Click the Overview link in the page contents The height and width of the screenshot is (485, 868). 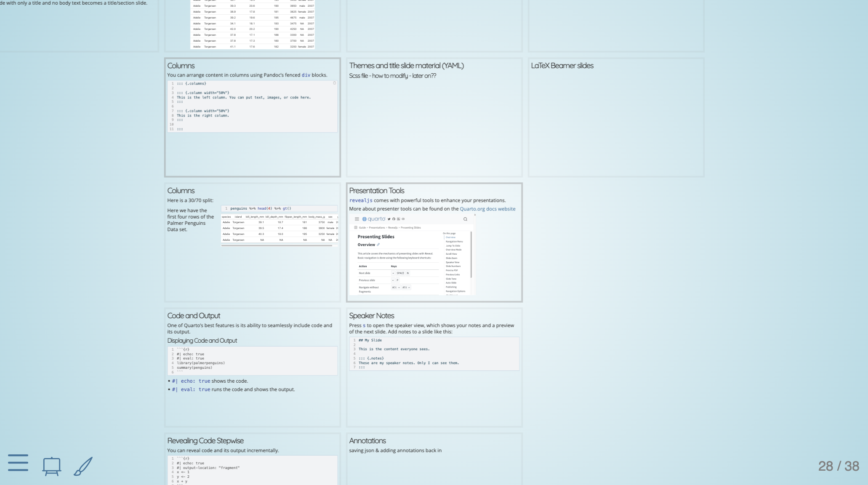450,237
